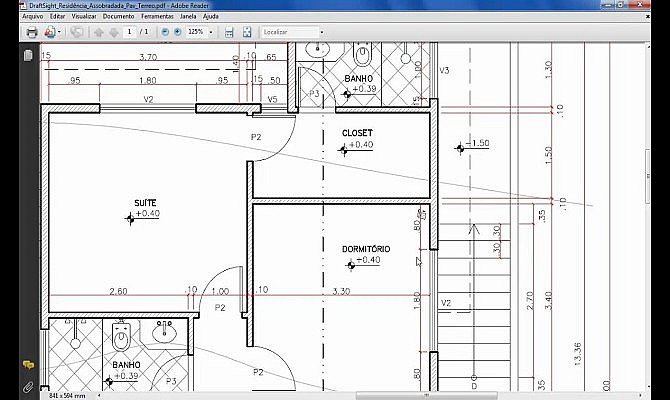This screenshot has width=670, height=400.
Task: Click the SUÍTE room label
Action: coord(145,203)
